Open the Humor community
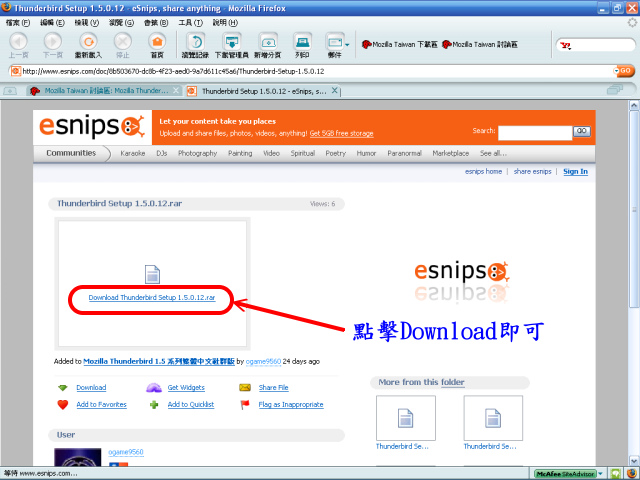This screenshot has width=640, height=480. [366, 153]
